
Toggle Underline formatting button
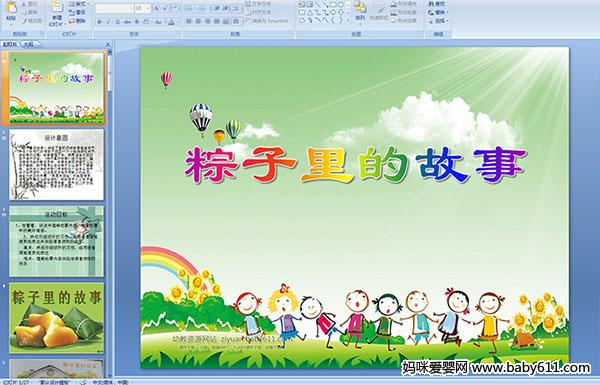coord(117,22)
